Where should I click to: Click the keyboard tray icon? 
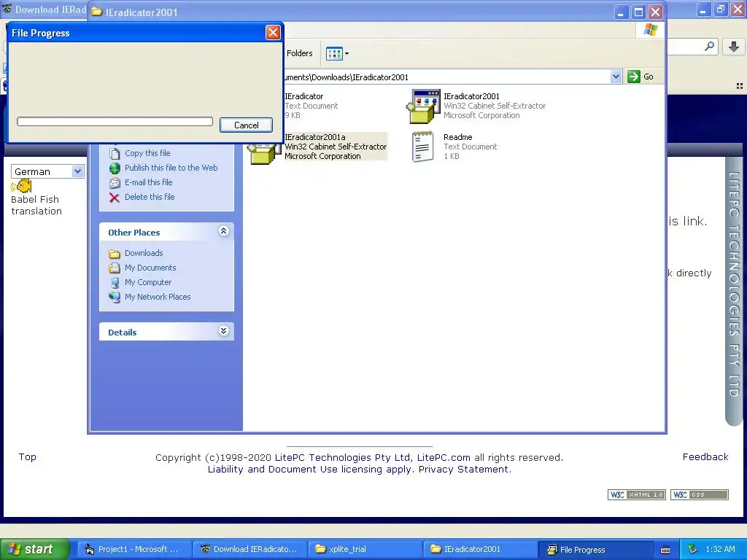click(665, 550)
